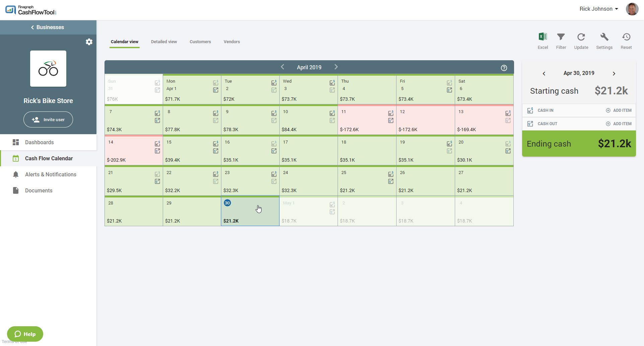Open Rick Johnson user dropdown
644x346 pixels.
pos(599,9)
